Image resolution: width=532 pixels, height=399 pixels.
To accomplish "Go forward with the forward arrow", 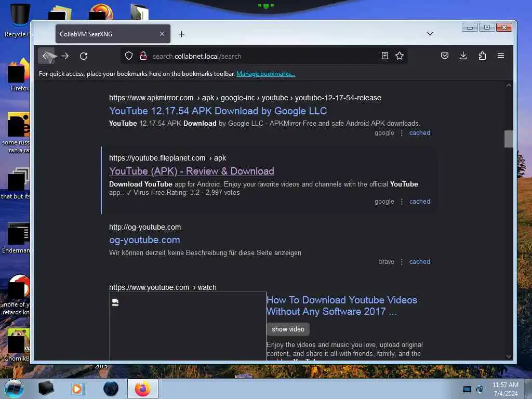I will coord(65,56).
